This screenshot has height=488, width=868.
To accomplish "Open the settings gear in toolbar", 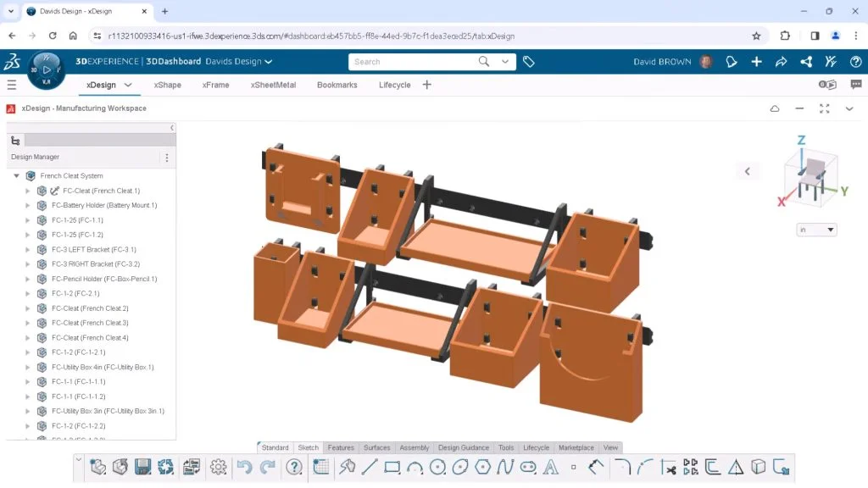I will click(219, 467).
